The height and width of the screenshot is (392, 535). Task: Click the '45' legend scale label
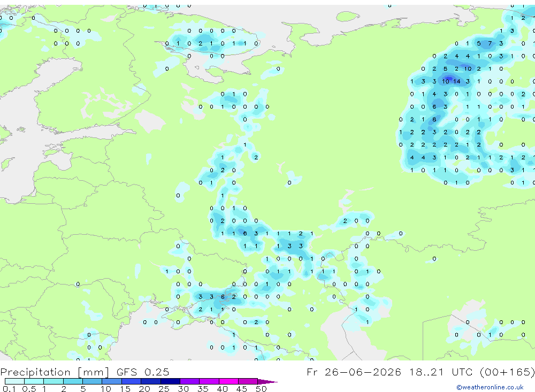tap(242, 389)
